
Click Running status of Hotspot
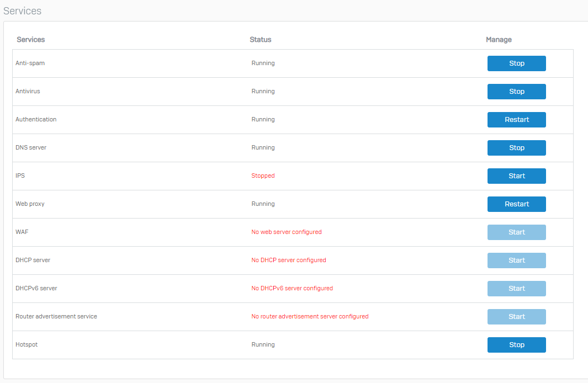tap(263, 344)
